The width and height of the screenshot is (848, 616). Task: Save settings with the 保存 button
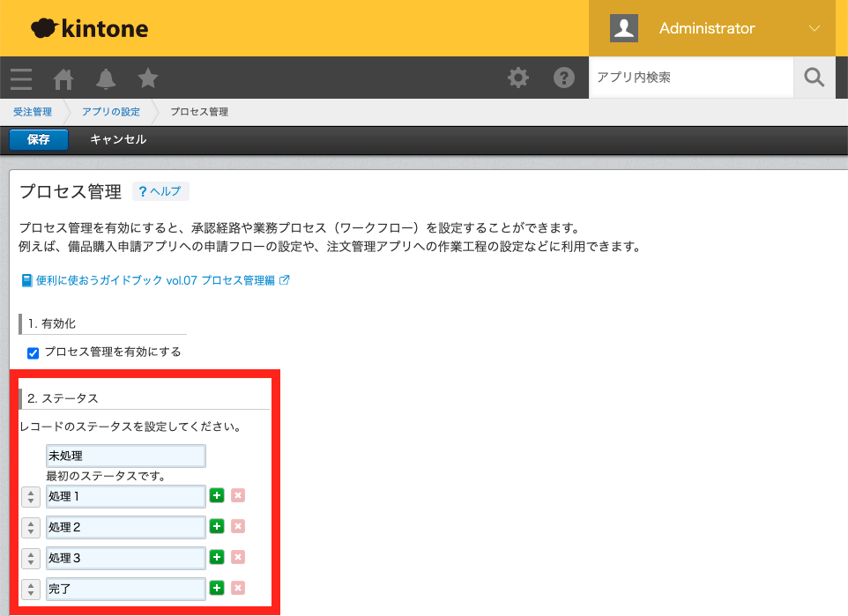coord(38,139)
